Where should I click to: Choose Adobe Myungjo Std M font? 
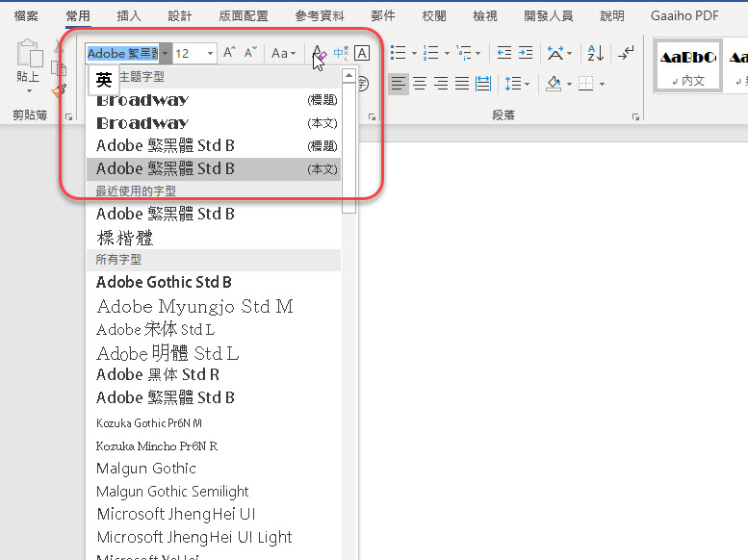(x=194, y=306)
